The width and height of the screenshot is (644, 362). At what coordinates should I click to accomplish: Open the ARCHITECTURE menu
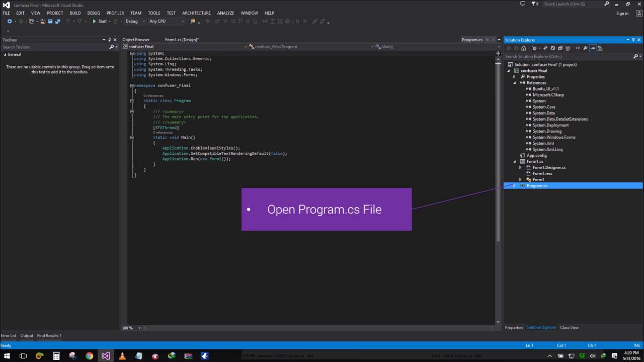click(x=196, y=13)
